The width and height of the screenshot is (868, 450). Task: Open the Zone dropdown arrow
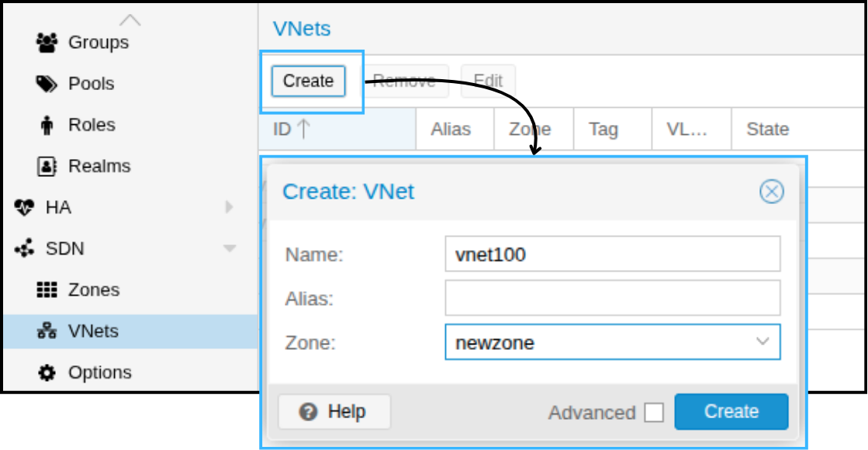[x=763, y=342]
